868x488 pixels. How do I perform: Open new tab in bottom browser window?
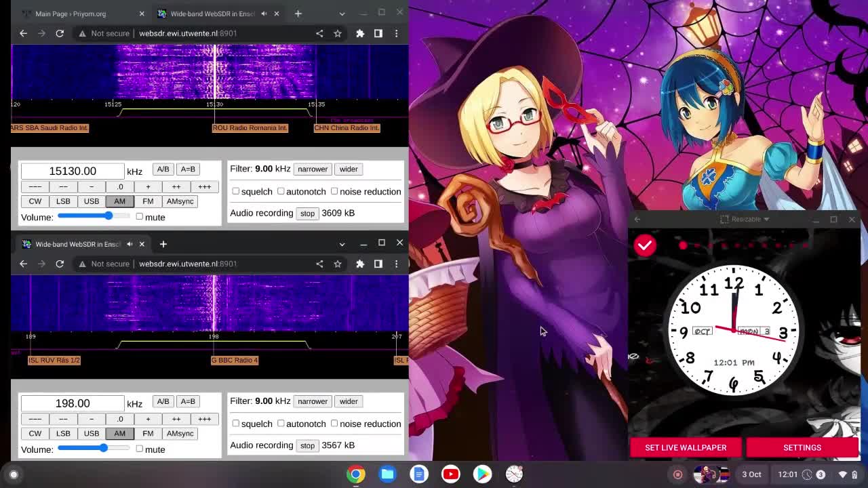163,244
